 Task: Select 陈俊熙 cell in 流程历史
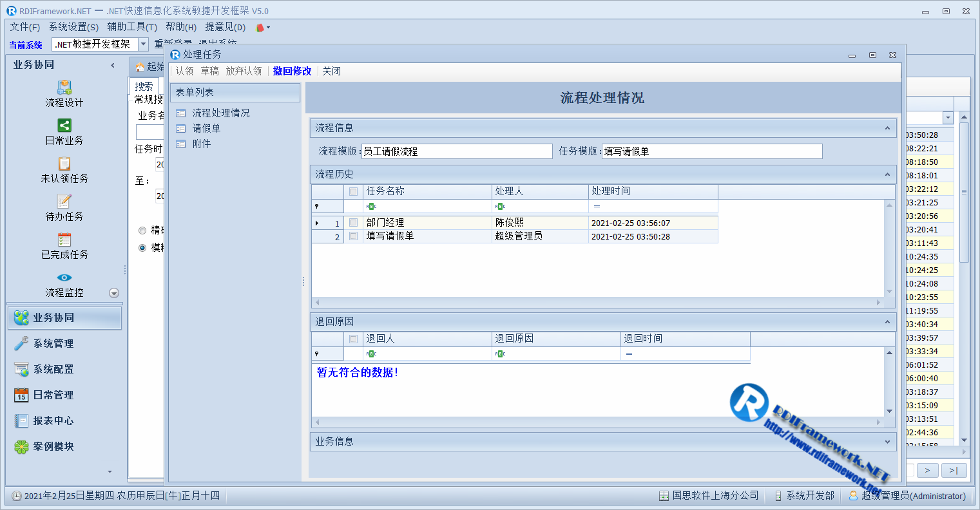point(540,223)
